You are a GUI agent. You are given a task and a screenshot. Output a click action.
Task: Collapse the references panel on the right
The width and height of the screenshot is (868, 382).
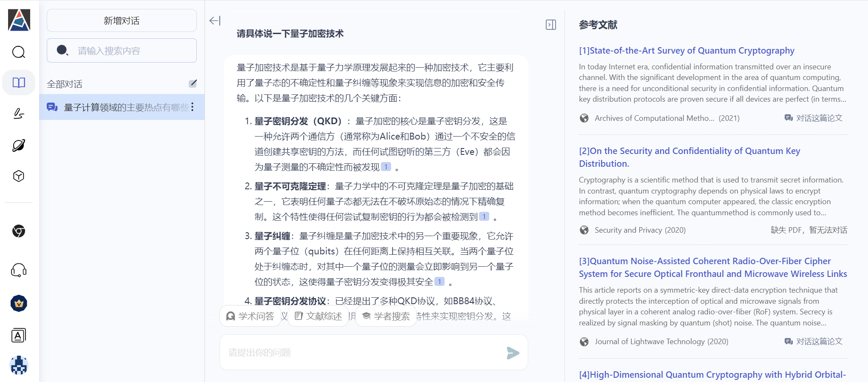point(550,25)
